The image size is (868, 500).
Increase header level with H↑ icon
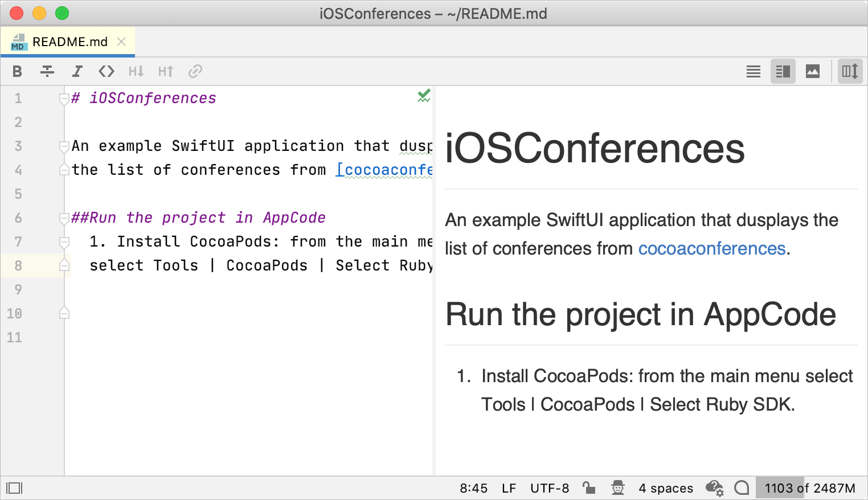tap(166, 71)
